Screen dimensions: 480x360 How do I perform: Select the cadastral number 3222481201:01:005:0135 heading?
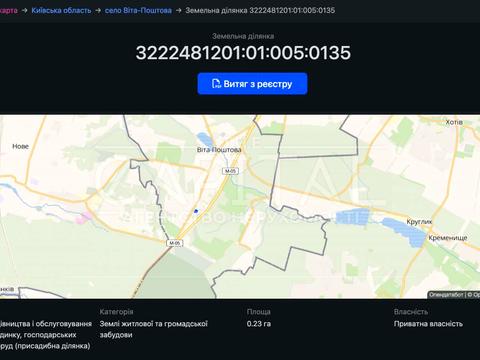click(243, 53)
